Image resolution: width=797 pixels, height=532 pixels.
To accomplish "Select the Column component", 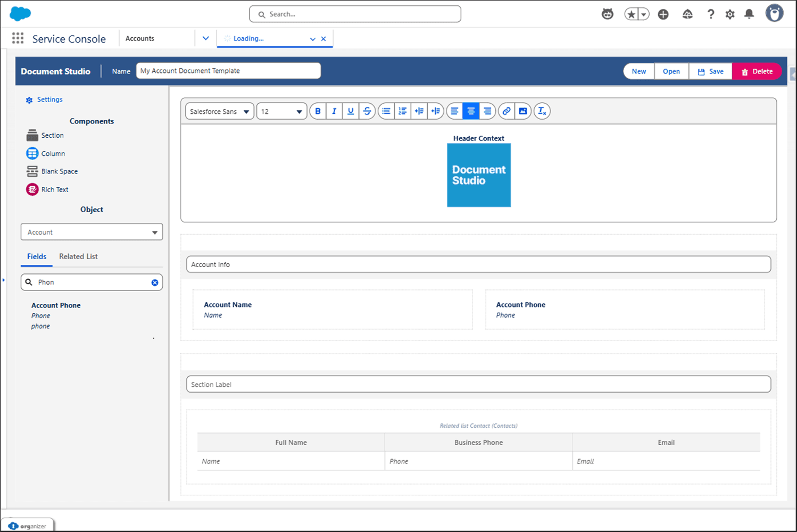I will [46, 153].
